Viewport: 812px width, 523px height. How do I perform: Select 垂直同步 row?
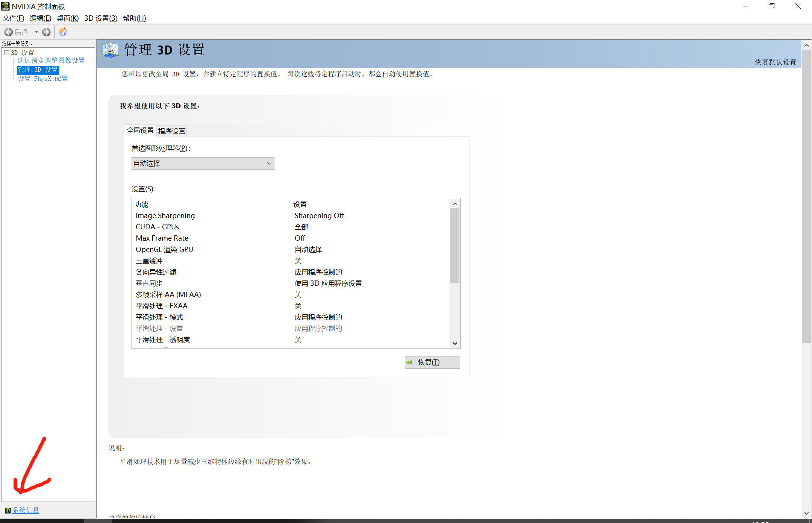coord(291,283)
